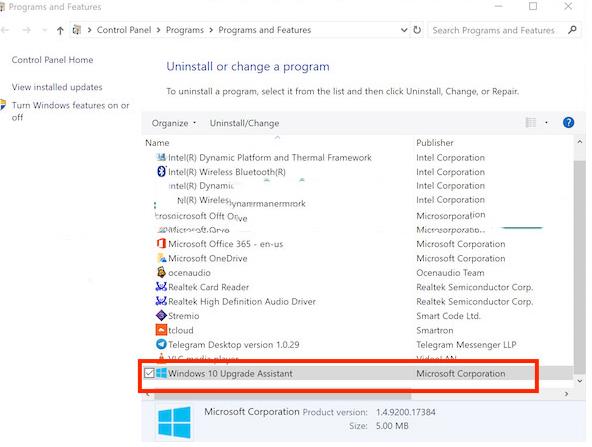Expand the chevron after Control Panel breadcrumb
Viewport: 592px width, 447px height.
[x=158, y=30]
